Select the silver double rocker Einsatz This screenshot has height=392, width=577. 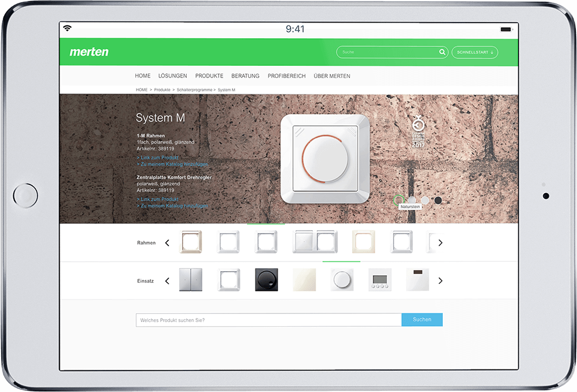pos(191,280)
